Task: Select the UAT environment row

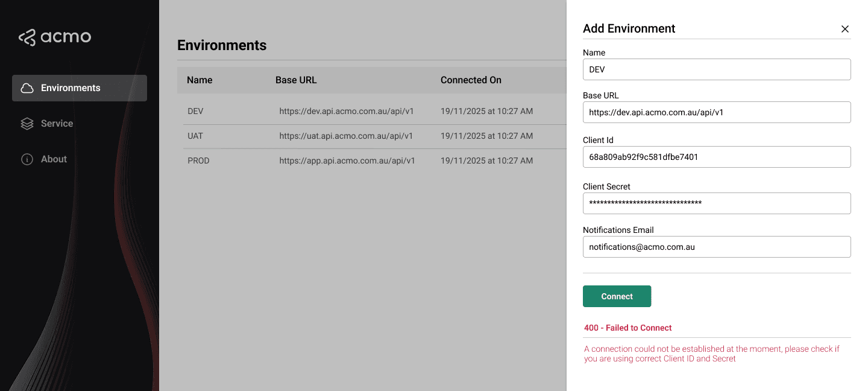Action: pyautogui.click(x=362, y=136)
